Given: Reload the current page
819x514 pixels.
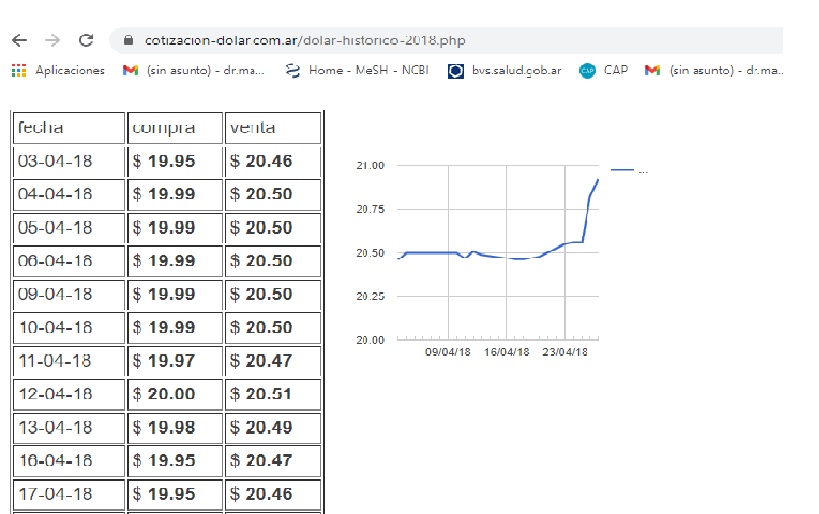Looking at the screenshot, I should point(86,41).
